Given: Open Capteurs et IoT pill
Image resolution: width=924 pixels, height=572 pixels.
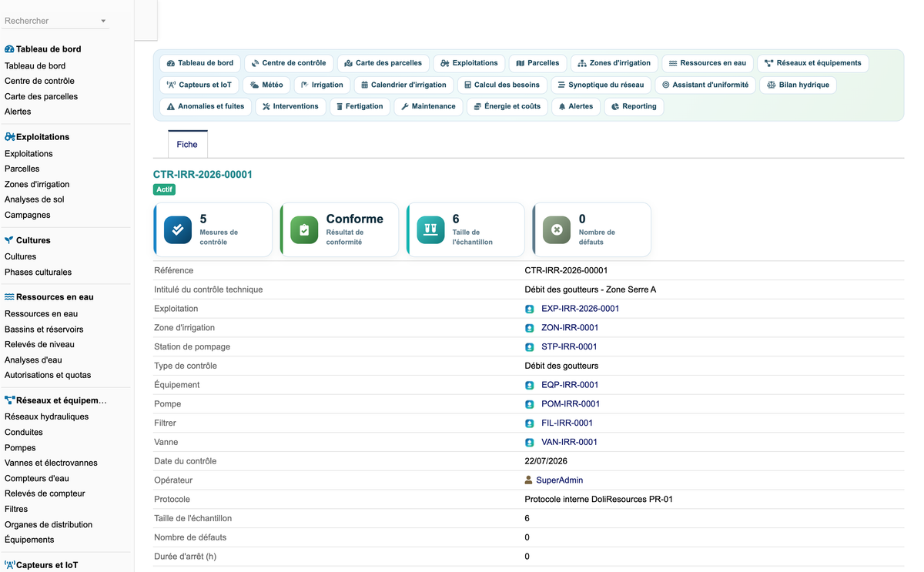Looking at the screenshot, I should point(199,85).
